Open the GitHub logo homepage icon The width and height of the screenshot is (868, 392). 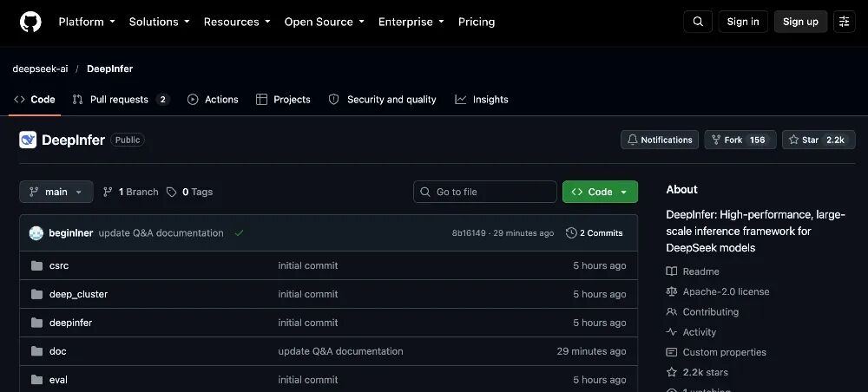[30, 23]
